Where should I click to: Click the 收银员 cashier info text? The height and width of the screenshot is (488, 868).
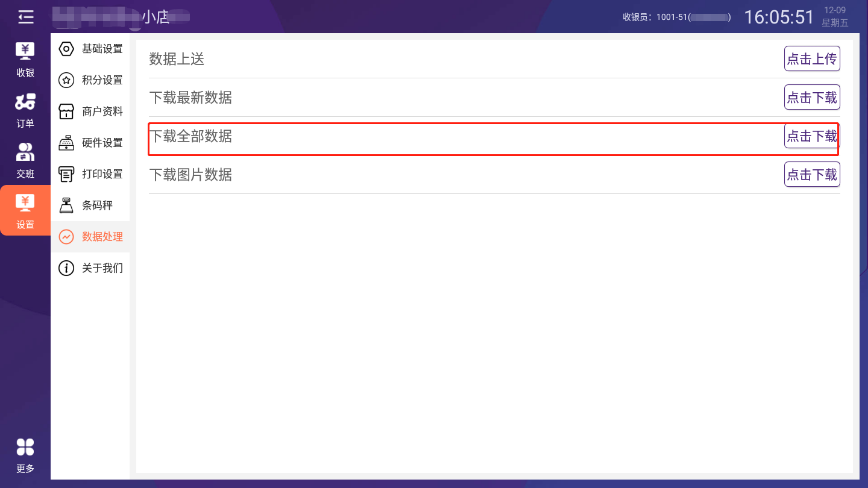[677, 17]
